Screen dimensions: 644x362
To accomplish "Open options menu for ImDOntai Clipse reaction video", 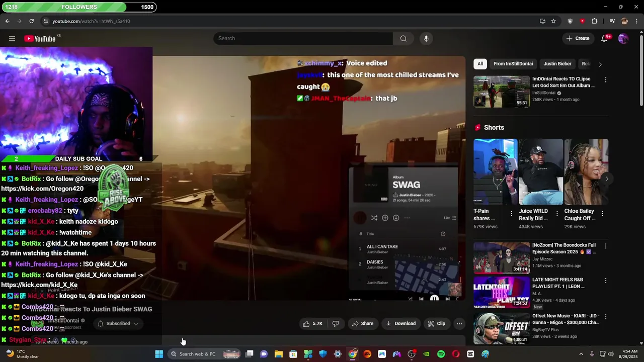I will [x=606, y=80].
